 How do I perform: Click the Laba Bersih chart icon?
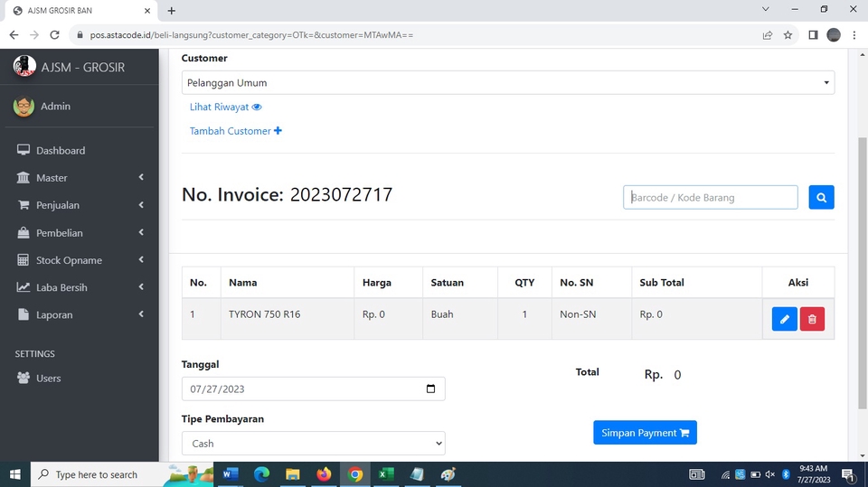(24, 287)
